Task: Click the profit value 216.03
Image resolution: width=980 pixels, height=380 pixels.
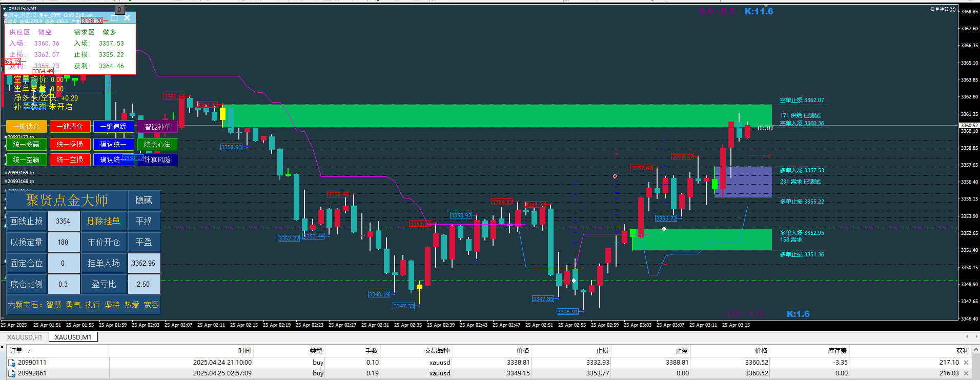Action: coord(949,373)
